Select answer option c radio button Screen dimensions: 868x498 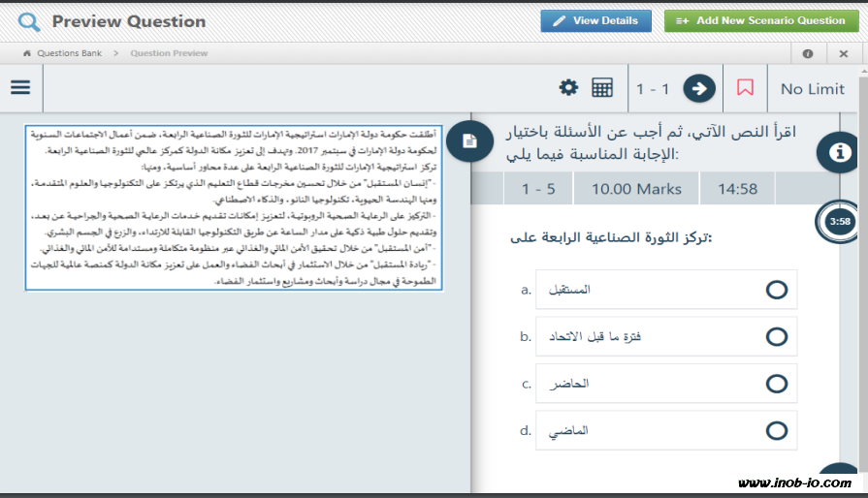click(776, 384)
